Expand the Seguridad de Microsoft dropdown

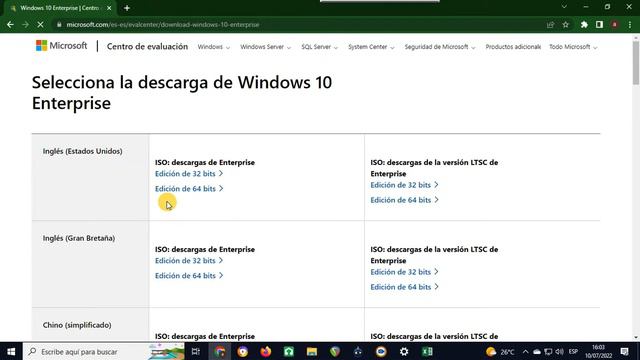(x=440, y=47)
